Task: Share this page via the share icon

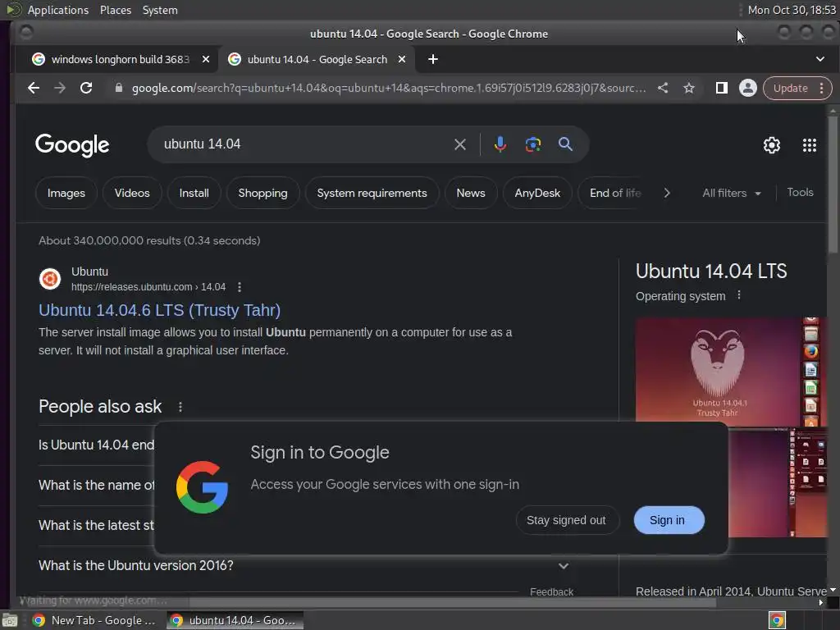Action: [x=663, y=88]
